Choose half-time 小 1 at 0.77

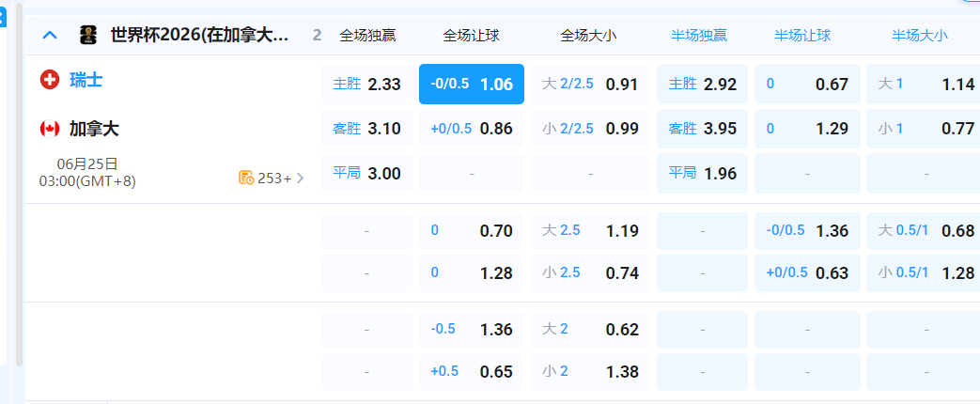[x=923, y=129]
